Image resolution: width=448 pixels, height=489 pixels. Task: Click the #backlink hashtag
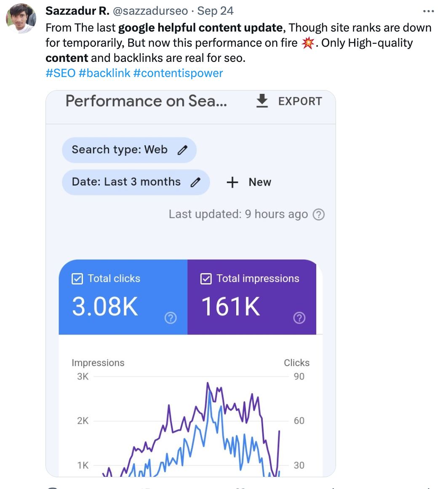click(x=104, y=73)
